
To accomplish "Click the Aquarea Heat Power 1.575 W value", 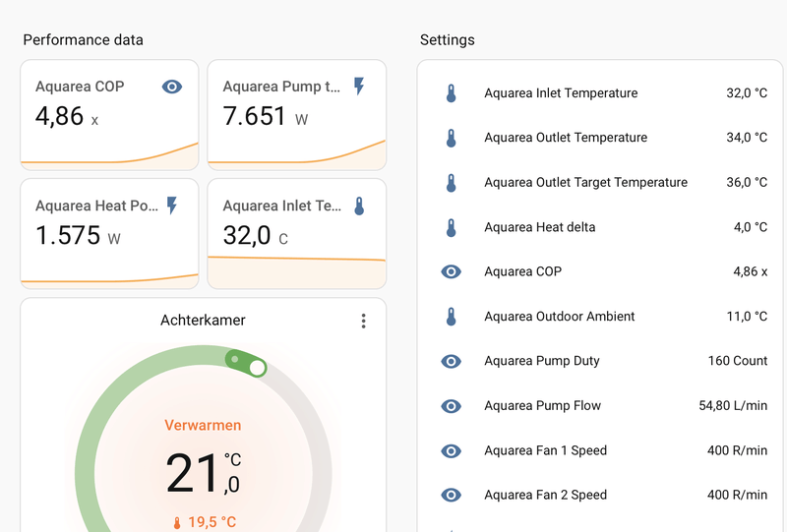I will 79,236.
